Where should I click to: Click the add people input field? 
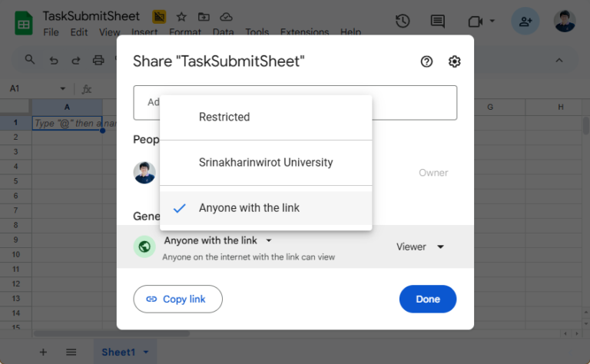click(x=295, y=103)
